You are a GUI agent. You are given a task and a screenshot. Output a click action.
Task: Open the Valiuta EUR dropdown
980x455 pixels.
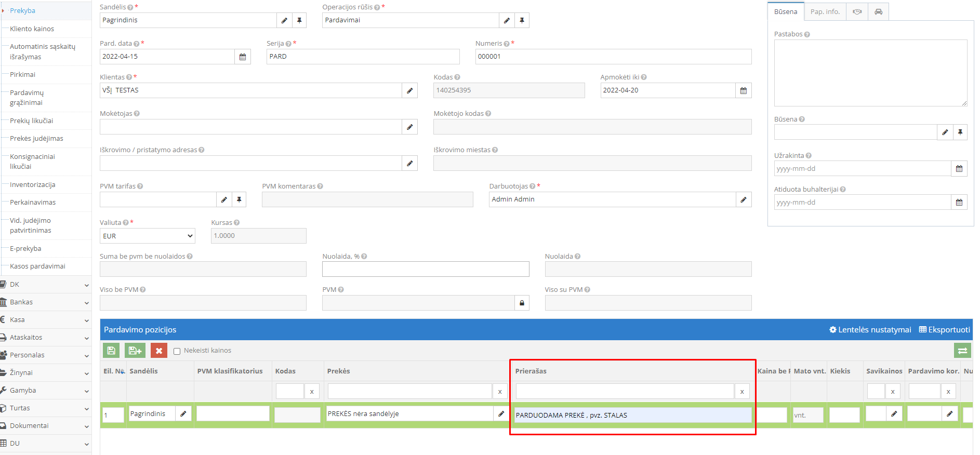[148, 236]
